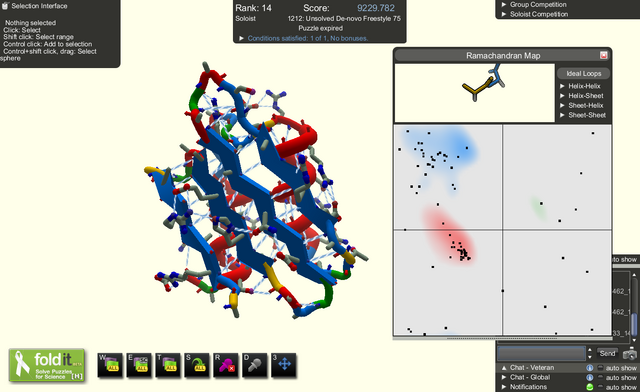Click the Wiggle All tool (W)
Screen dimensions: 640x392
click(x=110, y=365)
